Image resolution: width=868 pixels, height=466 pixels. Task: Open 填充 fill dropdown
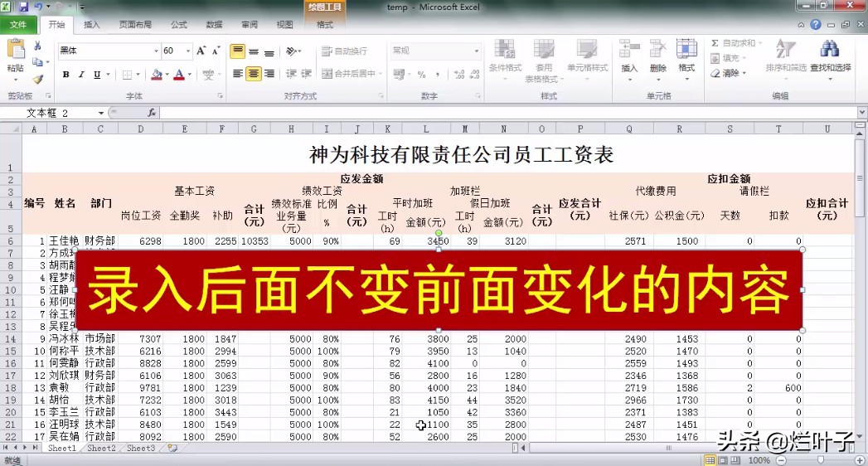pyautogui.click(x=729, y=58)
